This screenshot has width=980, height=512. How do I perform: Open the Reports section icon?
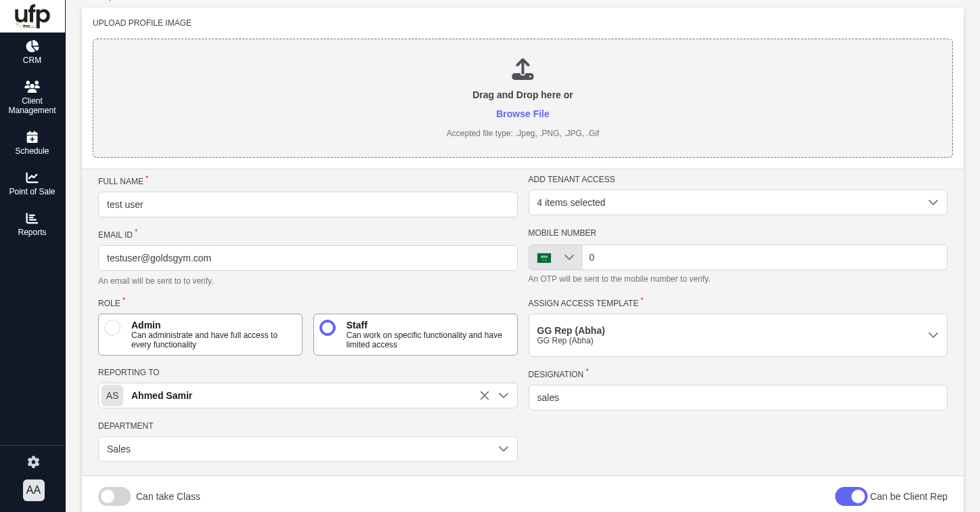tap(32, 218)
